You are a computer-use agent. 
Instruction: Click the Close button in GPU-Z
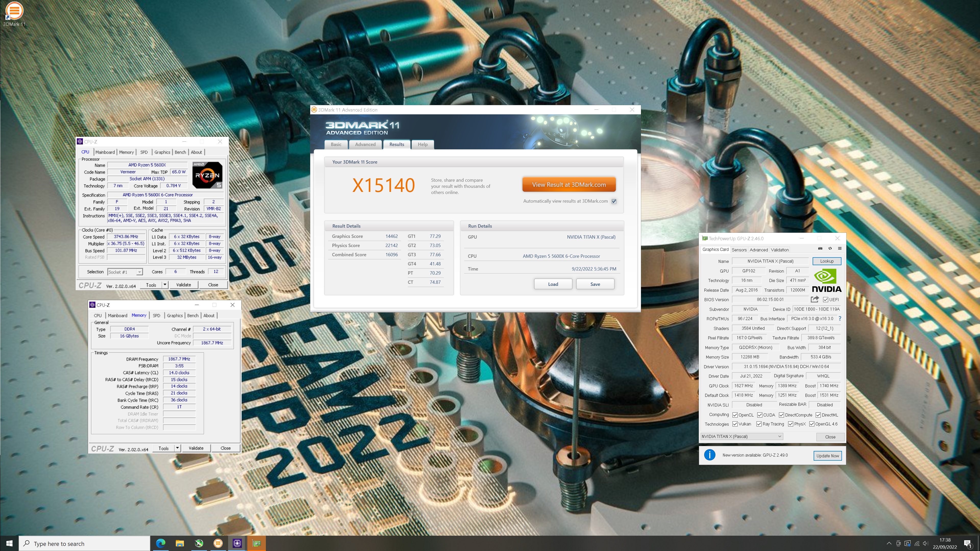[830, 436]
